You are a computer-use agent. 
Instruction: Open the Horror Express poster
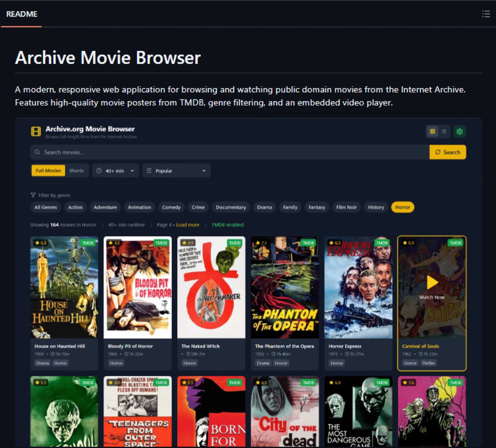click(x=358, y=287)
